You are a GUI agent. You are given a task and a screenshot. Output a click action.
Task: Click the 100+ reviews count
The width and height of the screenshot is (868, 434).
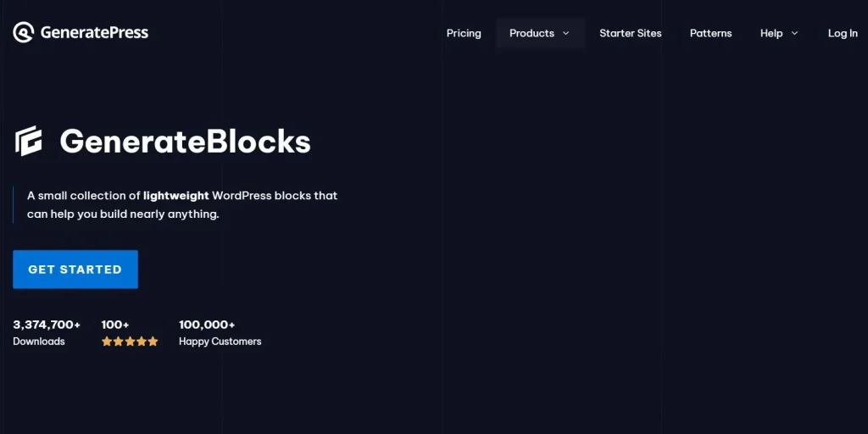(x=115, y=325)
